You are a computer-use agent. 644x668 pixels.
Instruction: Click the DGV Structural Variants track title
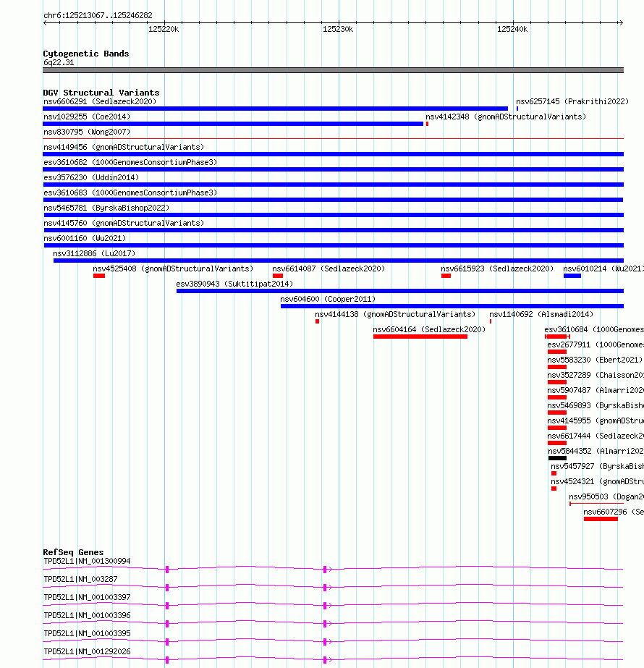tap(101, 93)
